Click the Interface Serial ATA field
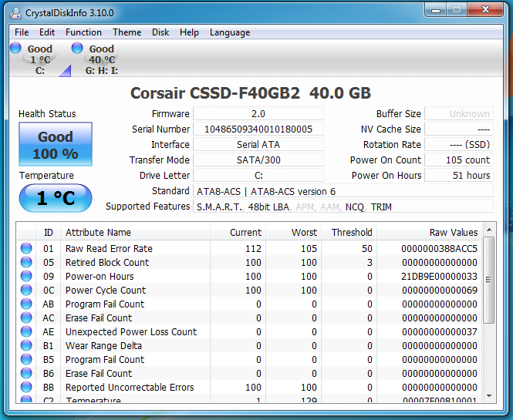This screenshot has width=513, height=420. point(258,144)
